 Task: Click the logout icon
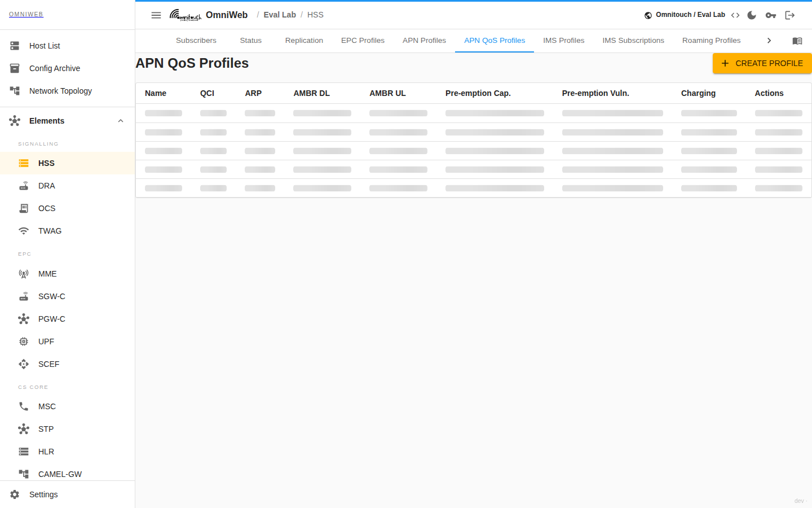(x=790, y=15)
